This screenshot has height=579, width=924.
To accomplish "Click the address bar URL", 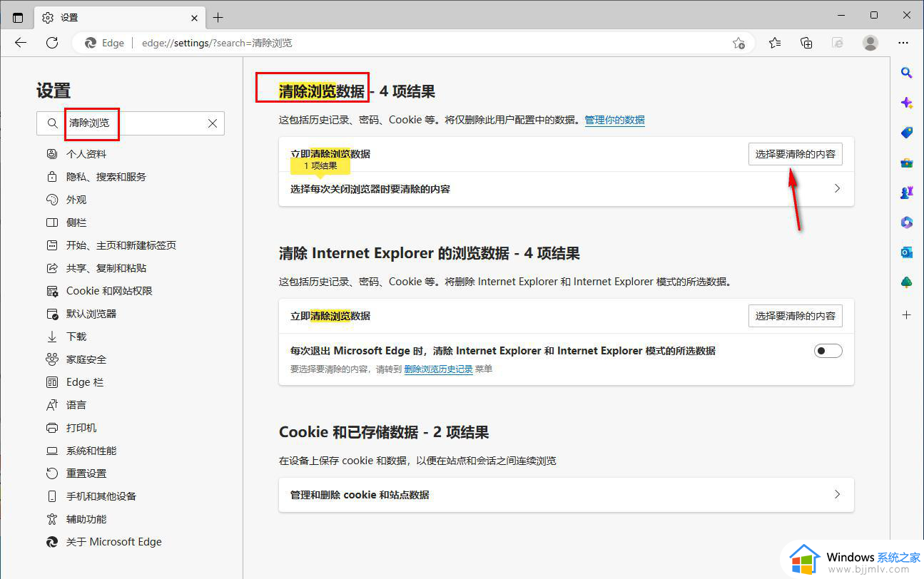I will [217, 43].
